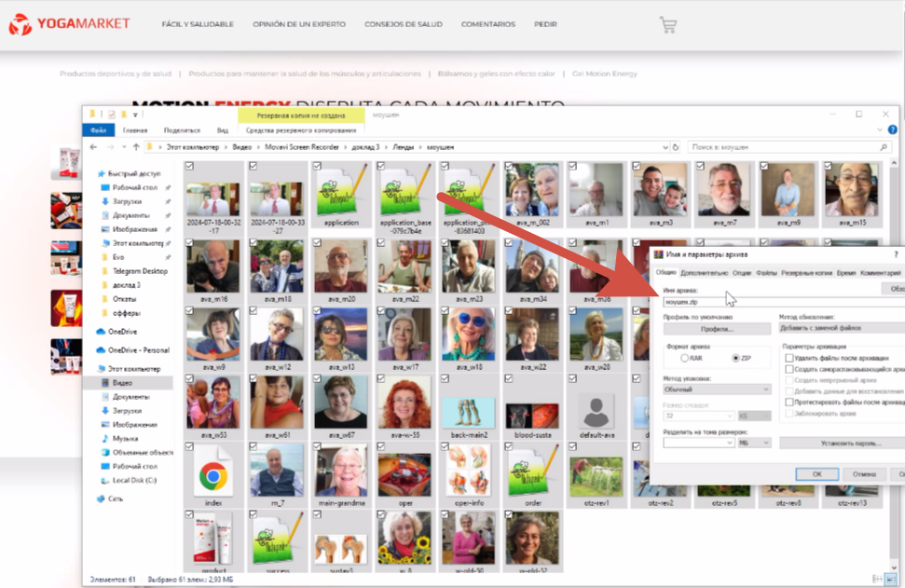Select the ZIP archive format option

click(x=735, y=358)
